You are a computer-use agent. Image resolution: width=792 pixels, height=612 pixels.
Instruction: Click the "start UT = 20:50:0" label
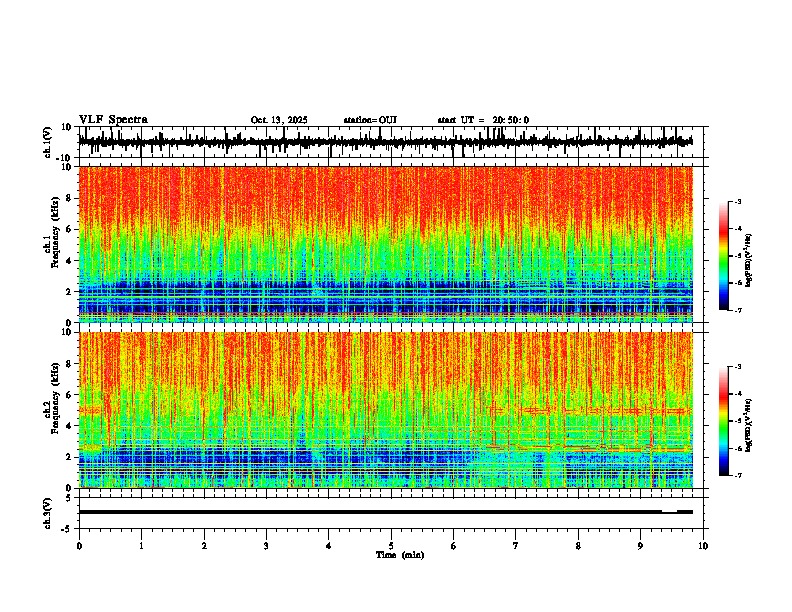pos(483,120)
